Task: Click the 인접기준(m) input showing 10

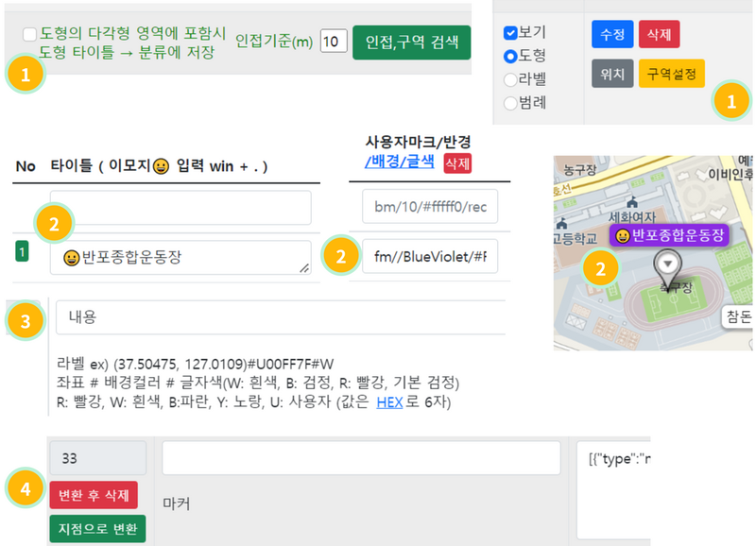Action: tap(334, 42)
